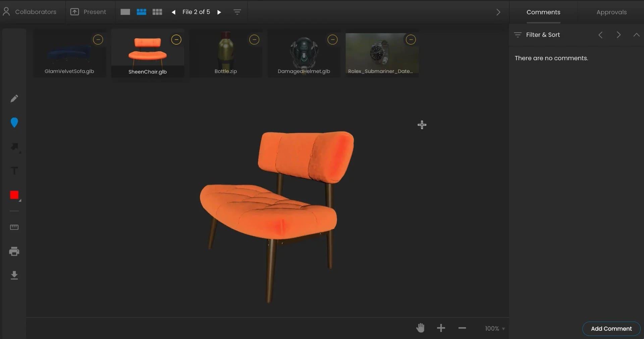Open the 100% zoom level dropdown
Viewport: 644px width, 339px height.
click(494, 329)
